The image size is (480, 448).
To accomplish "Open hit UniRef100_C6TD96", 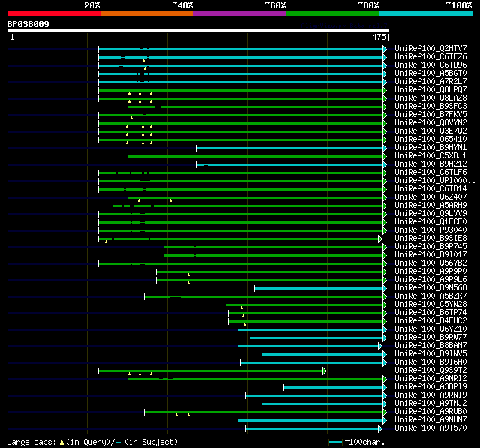I will coord(430,65).
